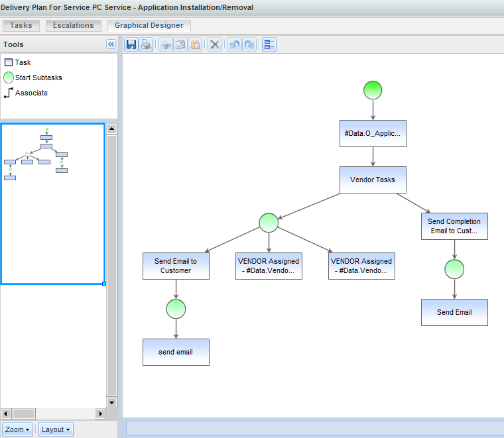Open the properties list icon in the toolbar
Viewport: 504px width, 438px height.
[x=269, y=44]
